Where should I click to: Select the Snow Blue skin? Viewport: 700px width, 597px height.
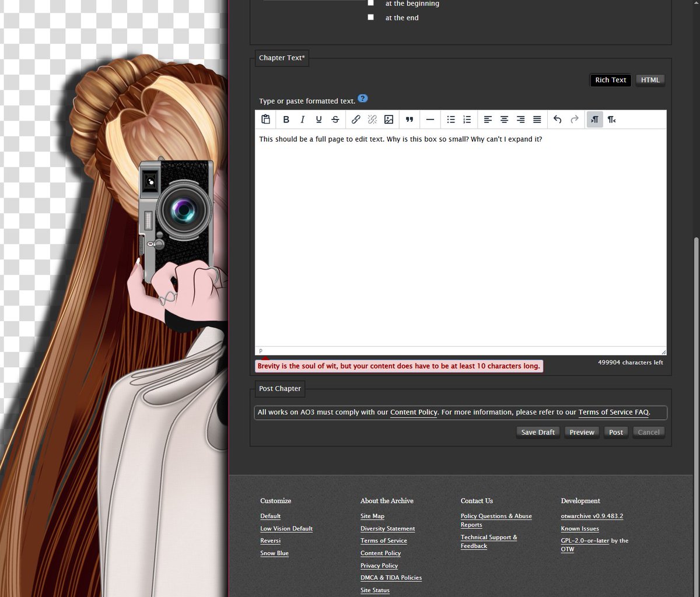274,553
